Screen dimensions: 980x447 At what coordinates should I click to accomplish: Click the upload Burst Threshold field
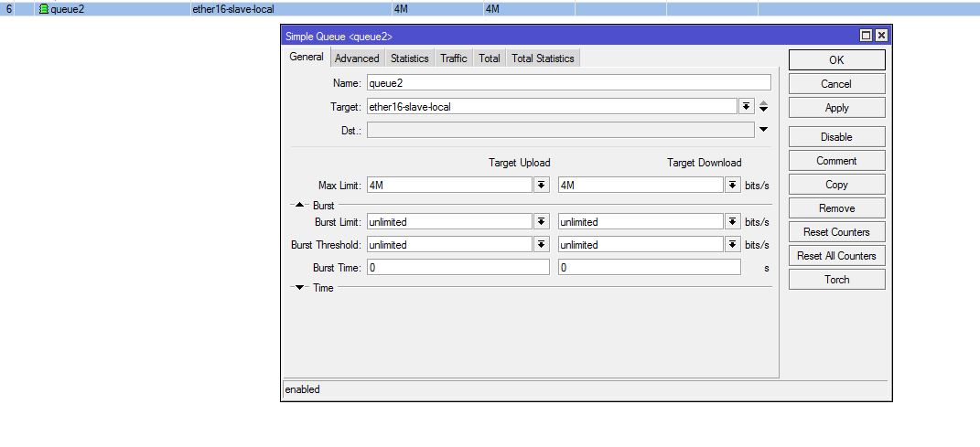pos(449,245)
